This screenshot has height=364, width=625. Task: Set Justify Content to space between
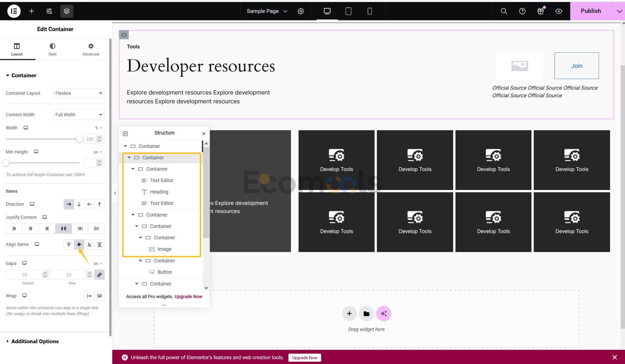point(63,228)
